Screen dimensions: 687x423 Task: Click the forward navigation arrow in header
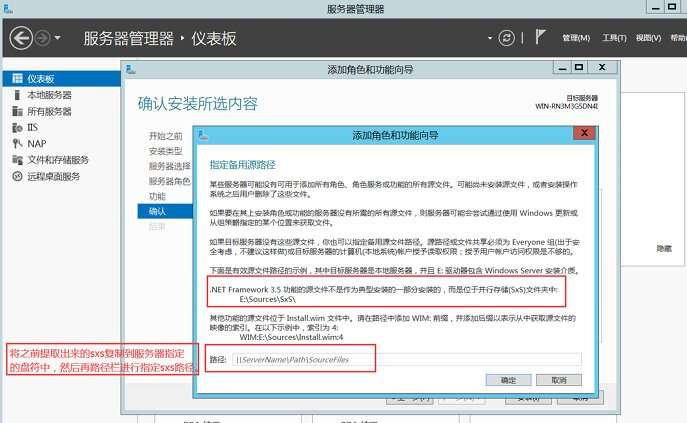point(43,38)
